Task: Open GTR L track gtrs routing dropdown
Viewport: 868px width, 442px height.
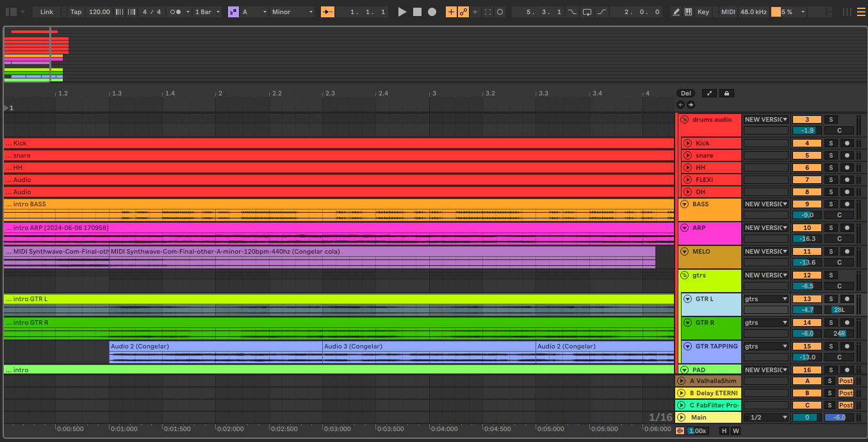Action: click(766, 299)
